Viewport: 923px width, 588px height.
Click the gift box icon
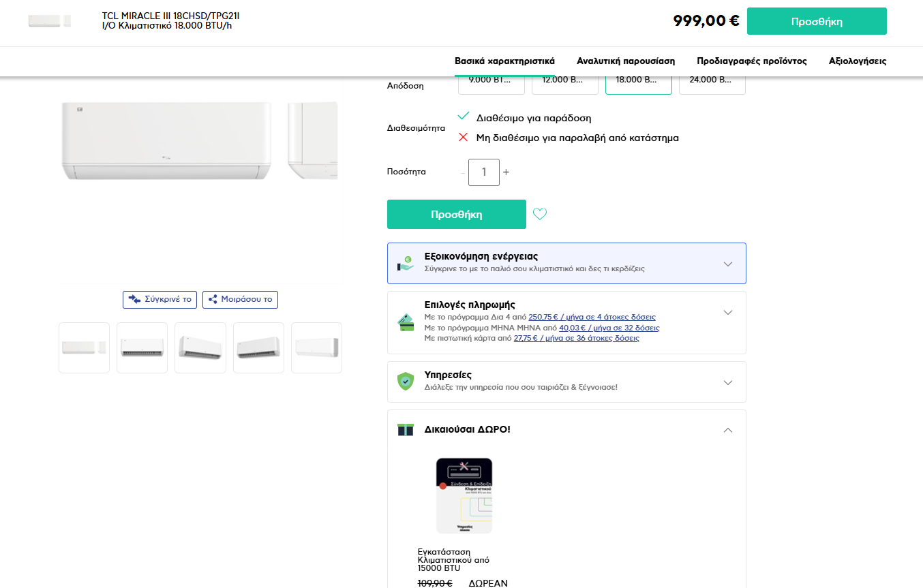pos(406,429)
